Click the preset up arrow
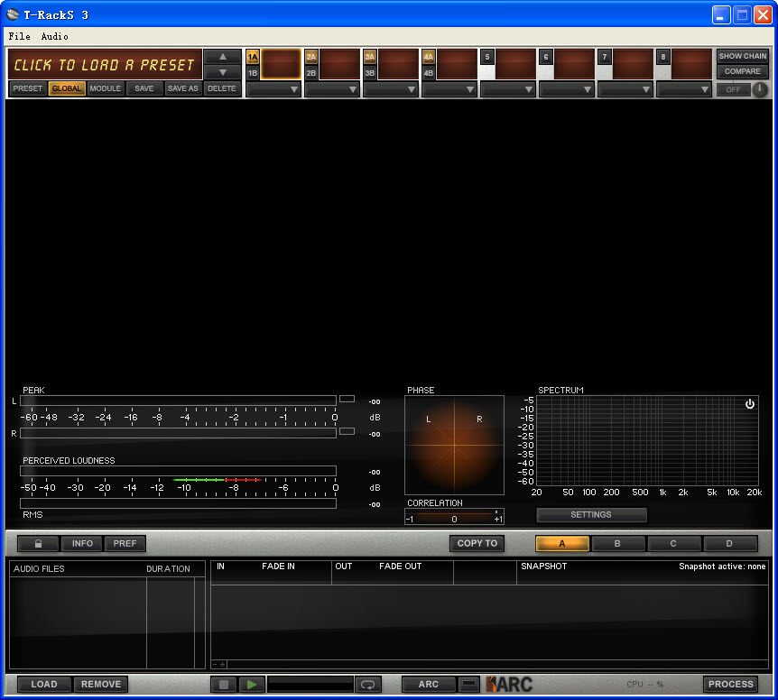The height and width of the screenshot is (700, 778). click(222, 57)
